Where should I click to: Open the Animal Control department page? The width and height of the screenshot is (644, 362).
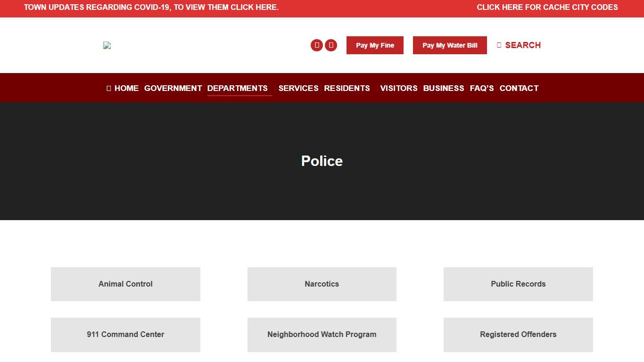[125, 284]
